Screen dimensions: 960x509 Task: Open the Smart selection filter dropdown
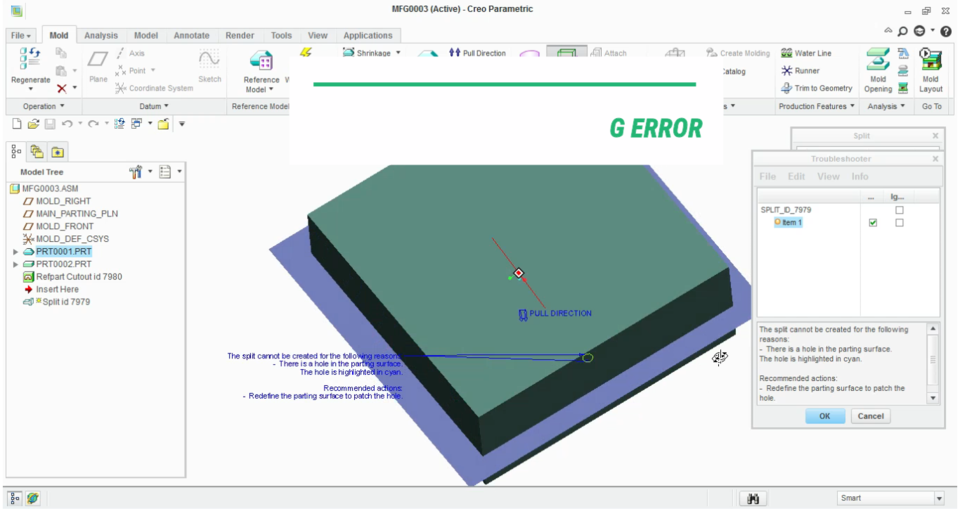tap(939, 499)
